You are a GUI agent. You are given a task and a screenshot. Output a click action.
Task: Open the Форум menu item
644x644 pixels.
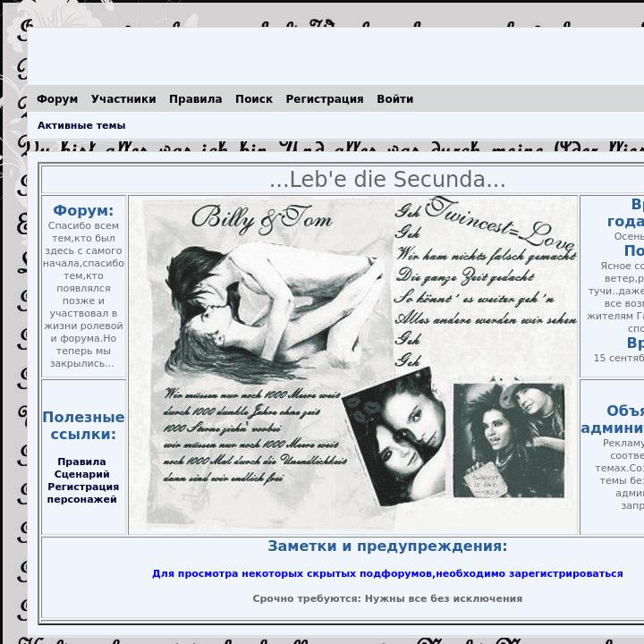click(x=57, y=99)
